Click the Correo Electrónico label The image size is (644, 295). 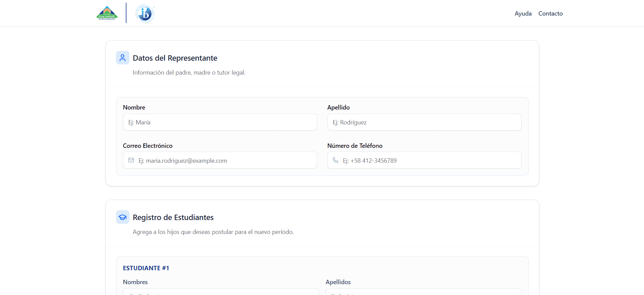coord(148,145)
